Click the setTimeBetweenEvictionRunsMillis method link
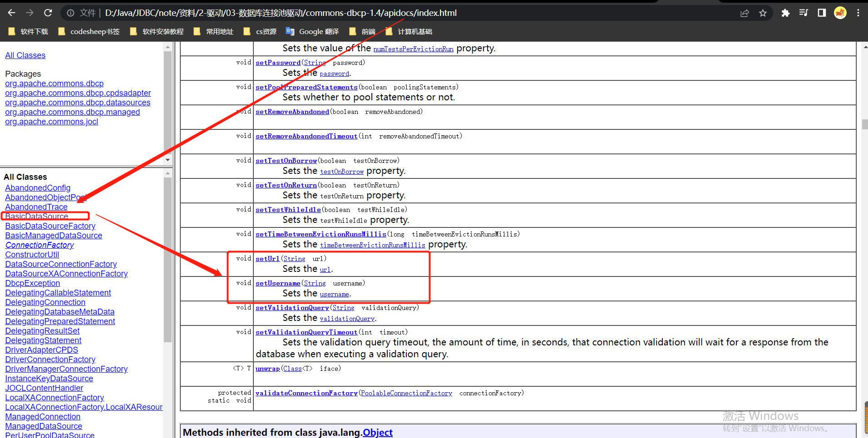Image resolution: width=868 pixels, height=438 pixels. tap(321, 234)
